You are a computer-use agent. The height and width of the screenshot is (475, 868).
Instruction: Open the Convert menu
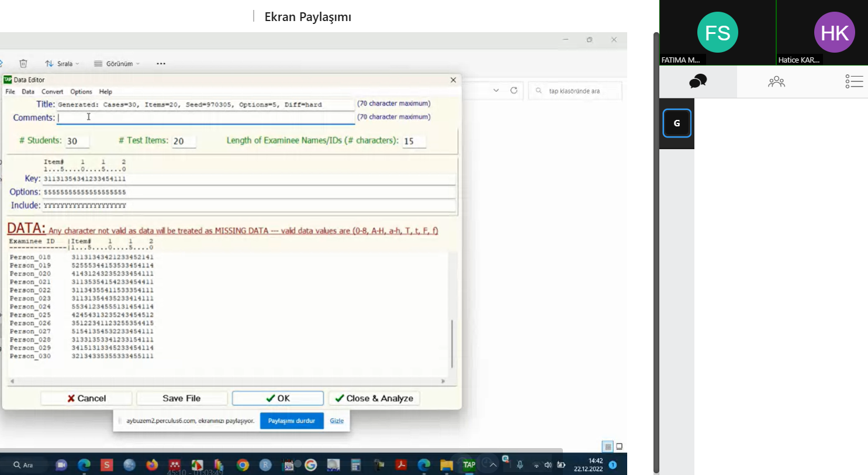point(52,92)
